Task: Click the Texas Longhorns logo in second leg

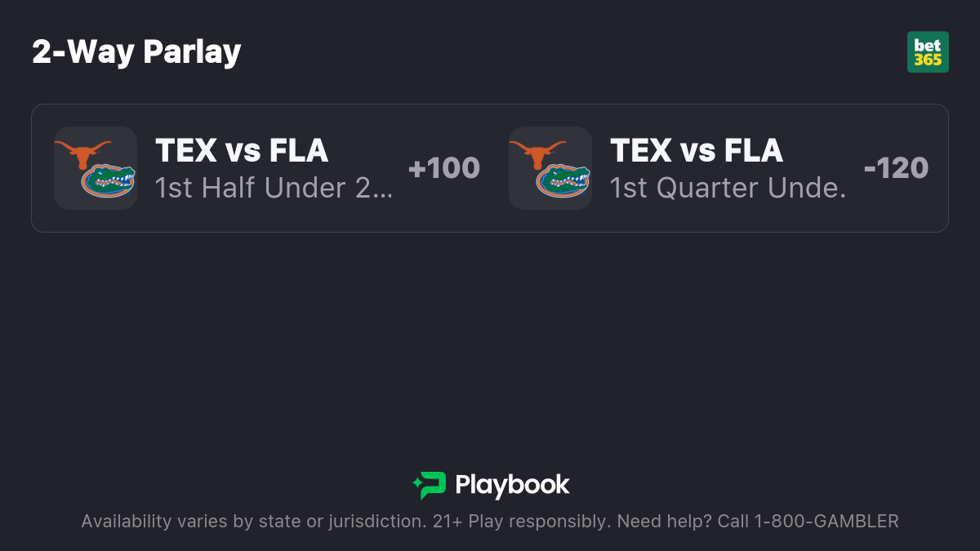Action: click(537, 152)
